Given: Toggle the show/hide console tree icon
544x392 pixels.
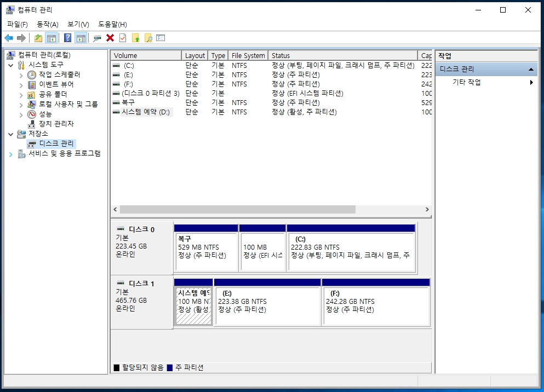Looking at the screenshot, I should 51,38.
